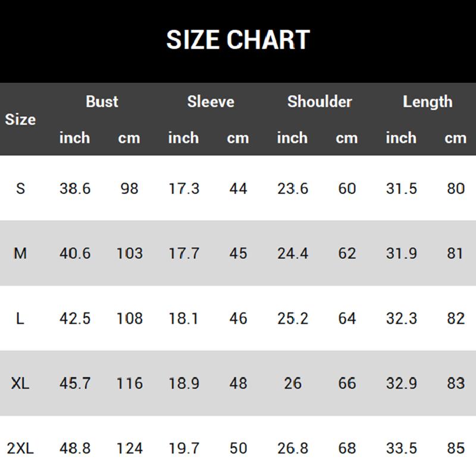476x476 pixels.
Task: Click the 31.5 length inch value
Action: click(x=401, y=189)
